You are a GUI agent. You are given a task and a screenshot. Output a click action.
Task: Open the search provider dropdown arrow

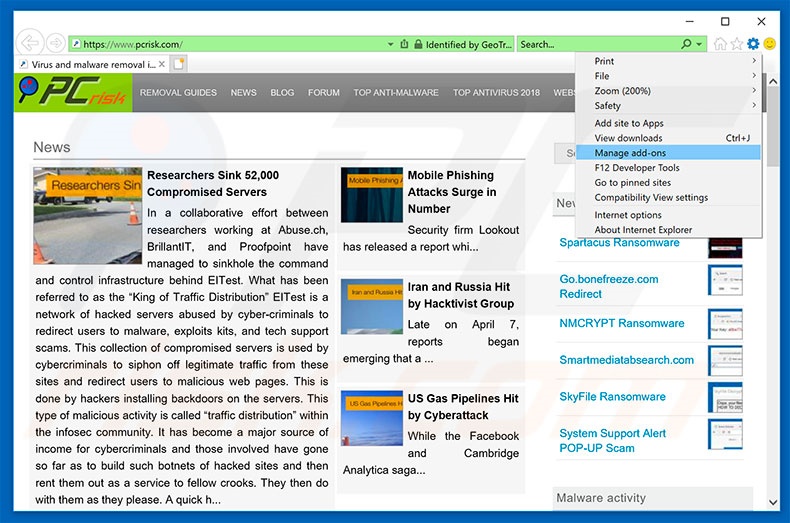coord(699,44)
